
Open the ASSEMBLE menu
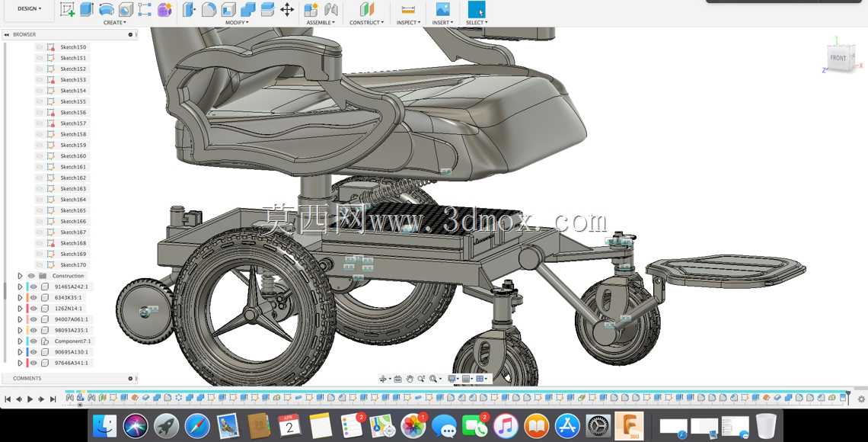point(321,23)
